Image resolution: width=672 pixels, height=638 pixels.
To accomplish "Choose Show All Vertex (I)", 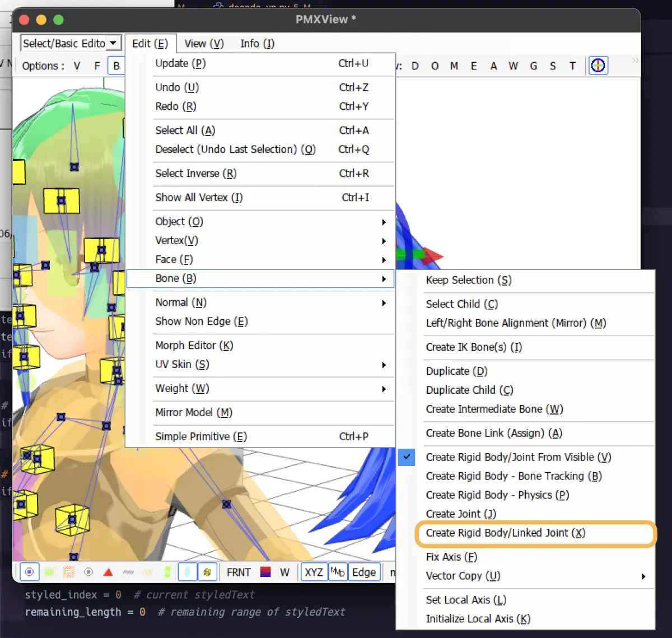I will [260, 198].
